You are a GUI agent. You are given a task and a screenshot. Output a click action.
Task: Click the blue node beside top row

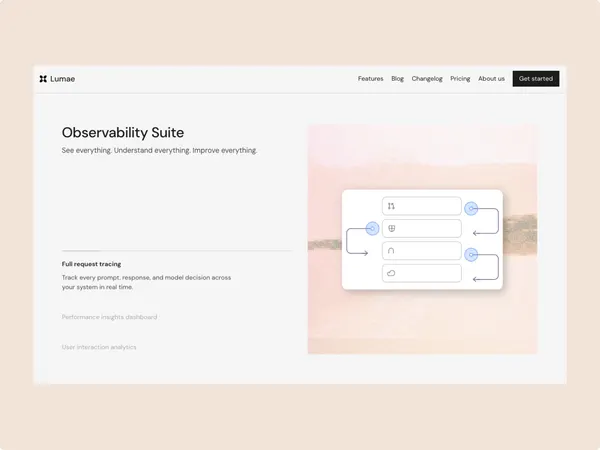pos(471,209)
